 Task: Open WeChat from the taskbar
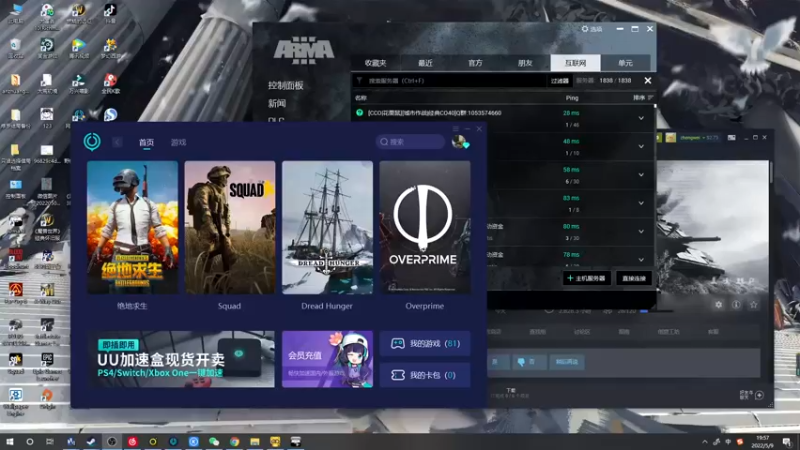[214, 441]
